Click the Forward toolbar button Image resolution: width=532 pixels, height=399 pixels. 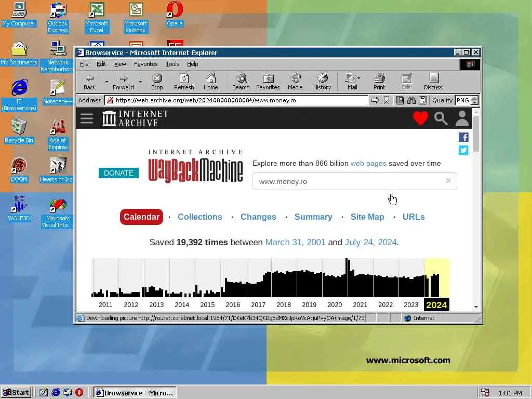tap(123, 82)
